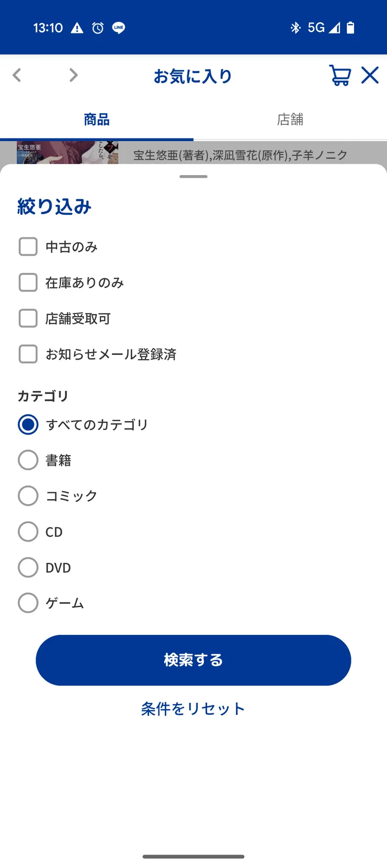
Task: Enable the 店舗受取可 option
Action: [x=28, y=318]
